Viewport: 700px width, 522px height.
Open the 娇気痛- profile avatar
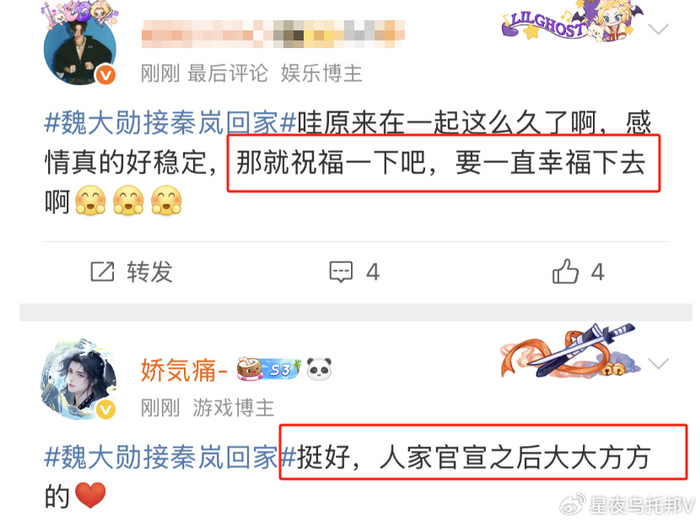point(79,380)
